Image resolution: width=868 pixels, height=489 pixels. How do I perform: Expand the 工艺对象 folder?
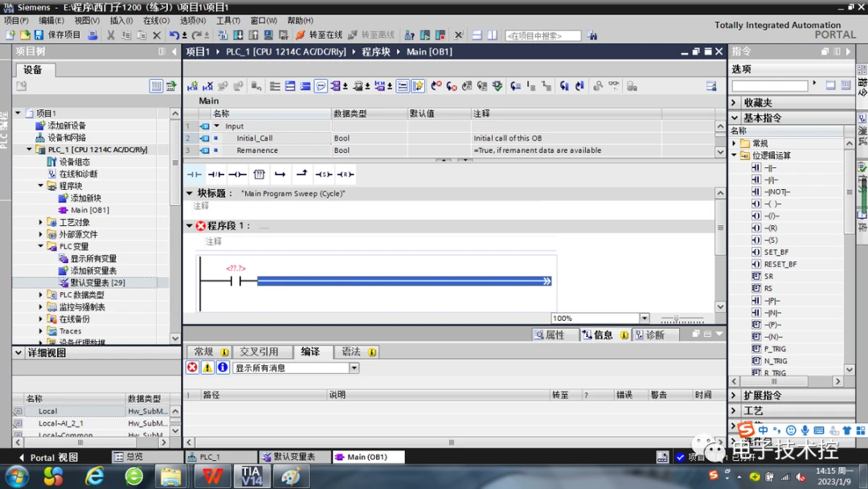40,222
